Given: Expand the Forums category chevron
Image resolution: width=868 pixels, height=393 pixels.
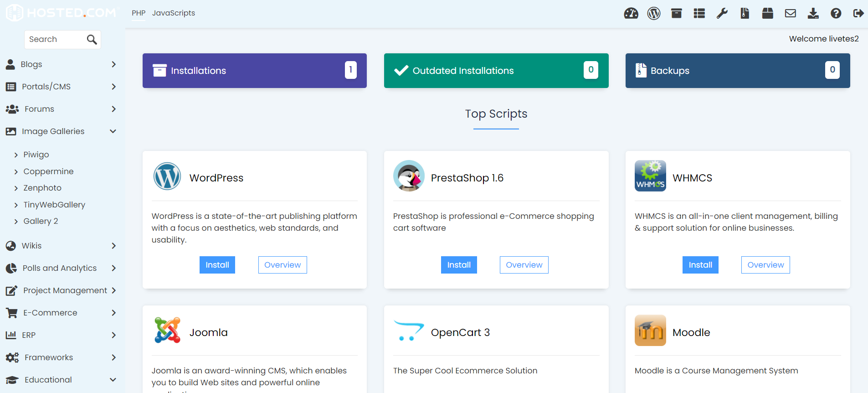Looking at the screenshot, I should [113, 109].
